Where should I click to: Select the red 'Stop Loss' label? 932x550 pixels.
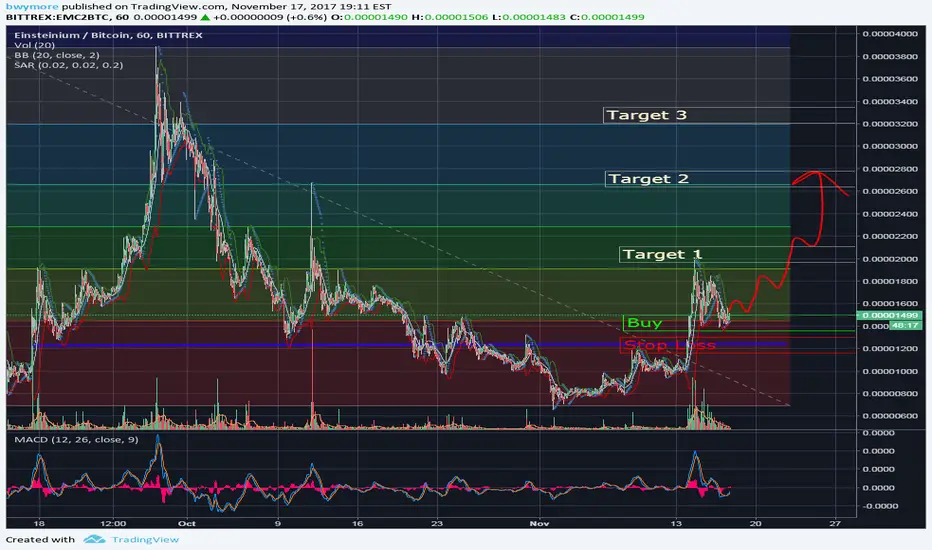tap(669, 345)
